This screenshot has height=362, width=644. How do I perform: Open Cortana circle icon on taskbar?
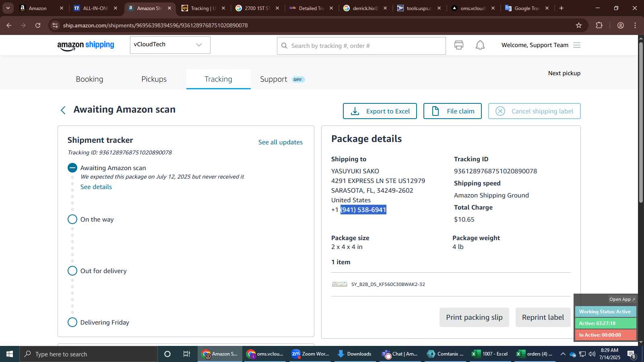click(x=167, y=354)
